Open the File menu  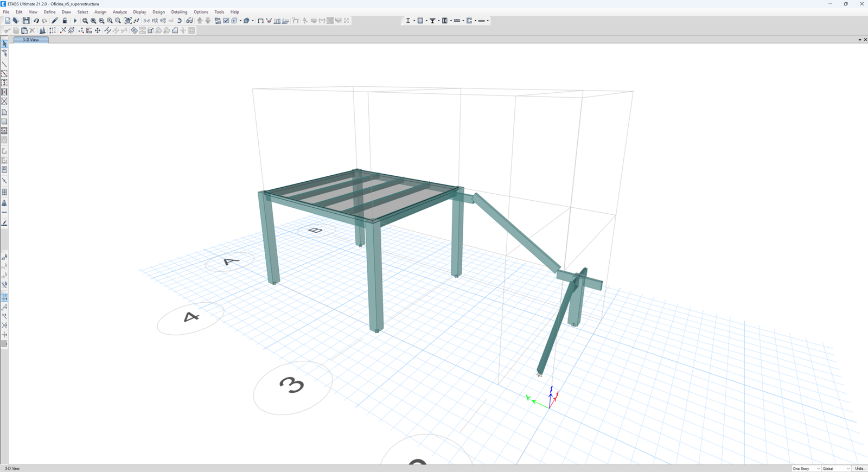(x=6, y=12)
